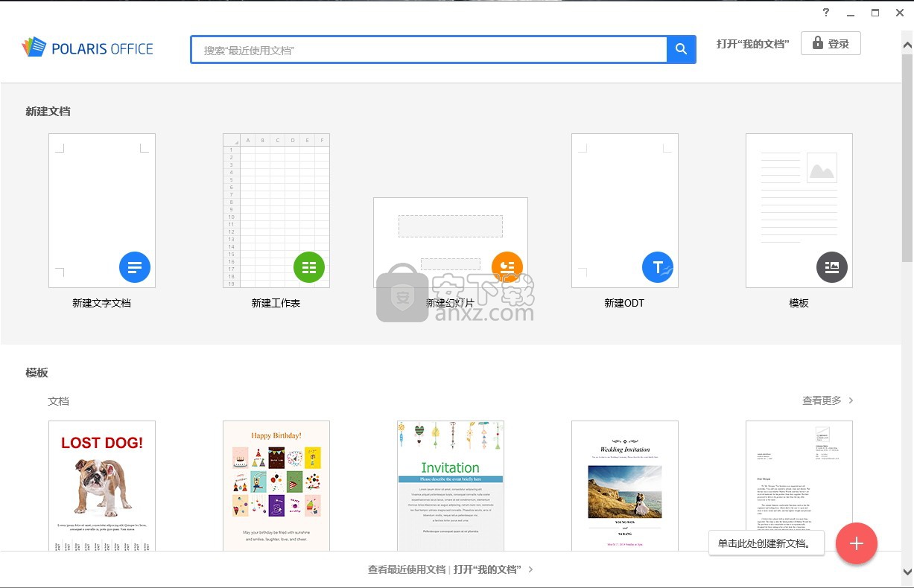This screenshot has width=914, height=588.
Task: Open the blank worksheet thumbnail
Action: coord(276,211)
